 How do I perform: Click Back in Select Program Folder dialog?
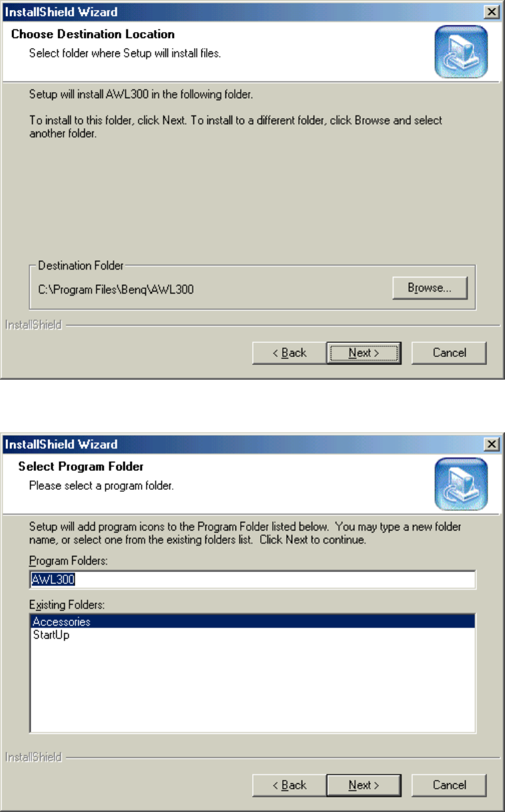click(x=290, y=785)
